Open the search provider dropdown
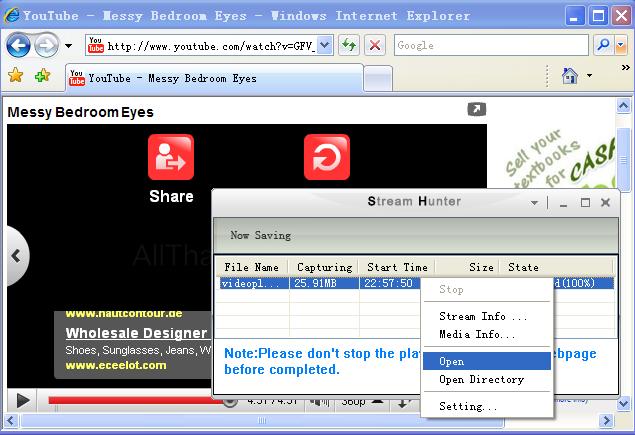This screenshot has height=435, width=635. pos(621,45)
